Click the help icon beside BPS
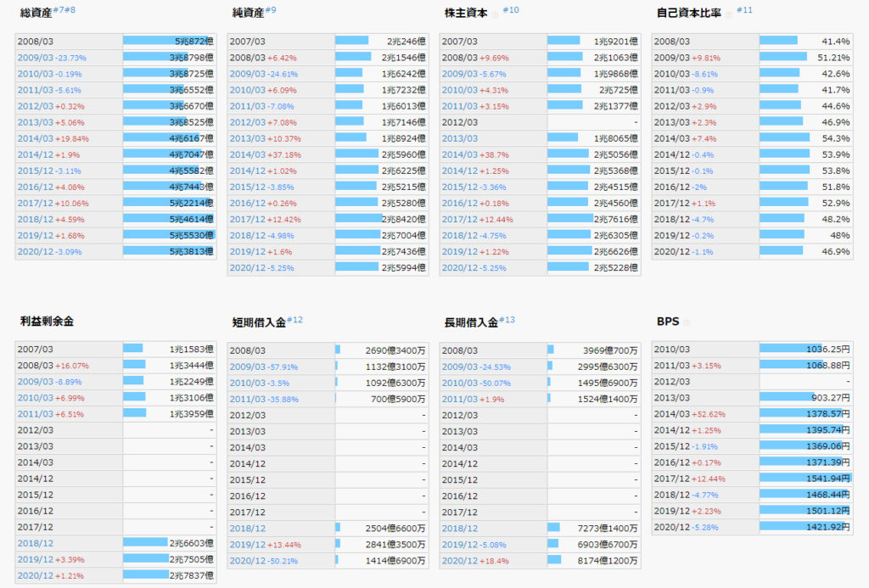Screen dimensions: 869x588 coord(686,323)
